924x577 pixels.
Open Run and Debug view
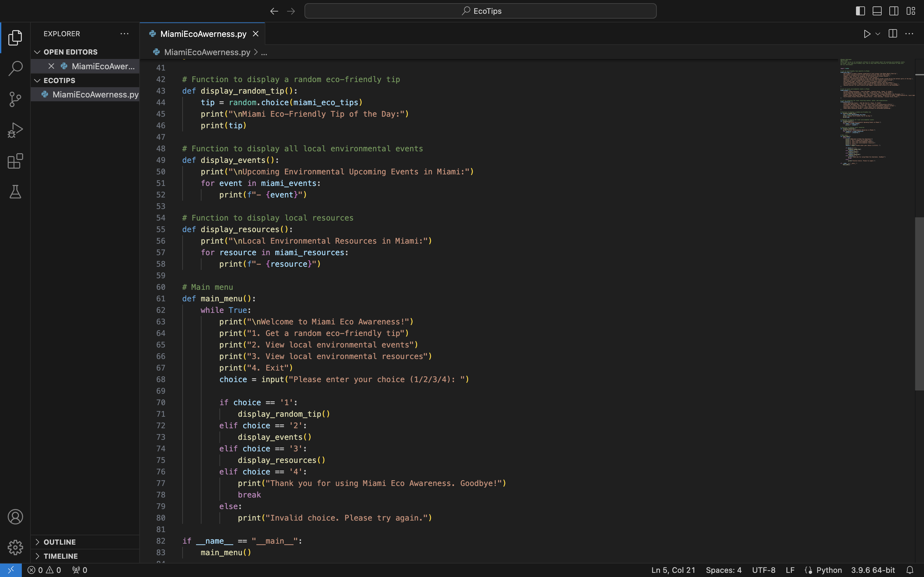point(15,130)
